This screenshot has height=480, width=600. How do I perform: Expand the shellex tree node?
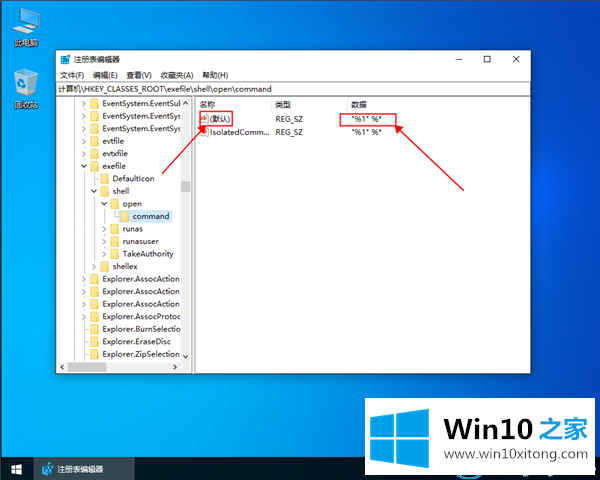tap(94, 266)
